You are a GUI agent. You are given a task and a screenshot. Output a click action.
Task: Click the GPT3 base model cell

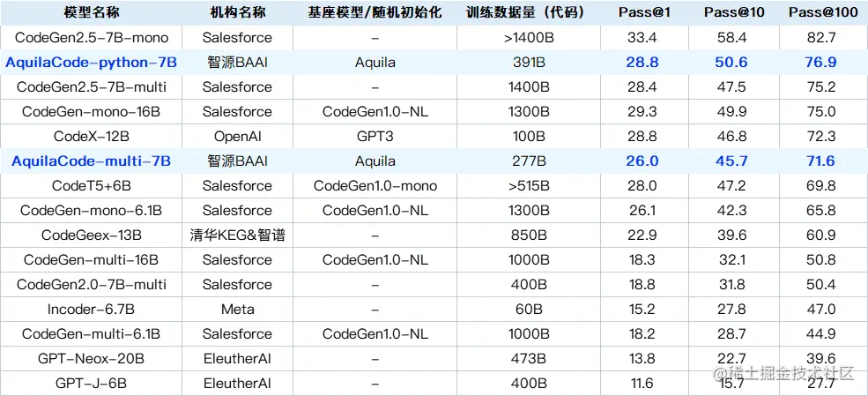375,136
